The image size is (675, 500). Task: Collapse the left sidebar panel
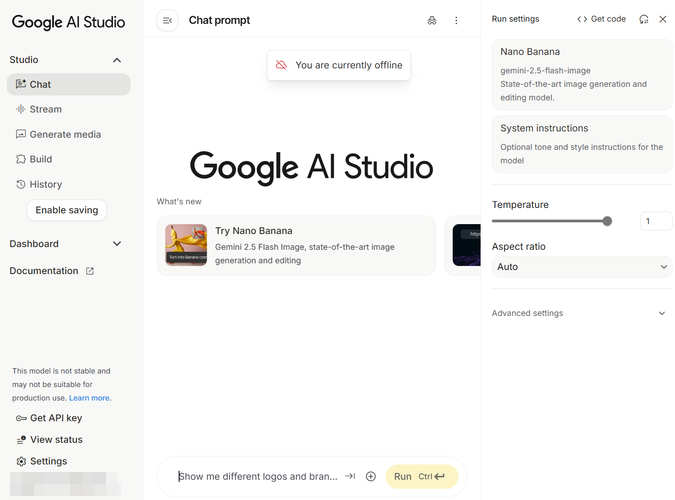click(167, 20)
